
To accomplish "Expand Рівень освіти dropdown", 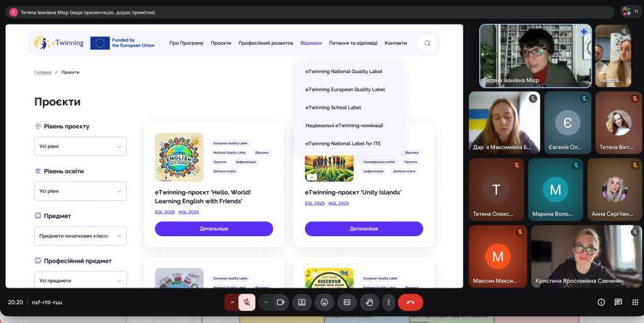I will click(x=80, y=191).
